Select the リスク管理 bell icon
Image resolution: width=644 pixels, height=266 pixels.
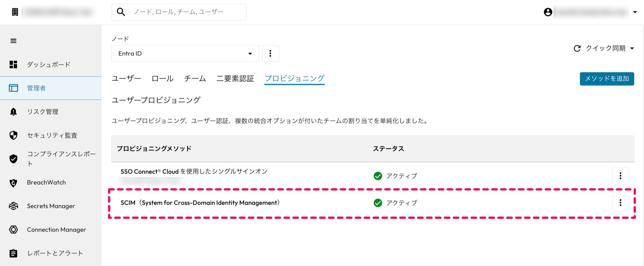pos(13,112)
